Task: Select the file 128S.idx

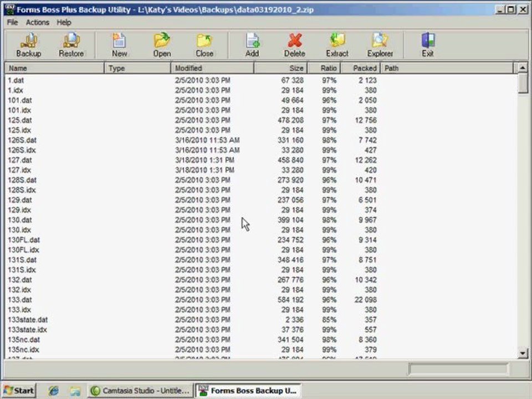Action: (x=22, y=190)
